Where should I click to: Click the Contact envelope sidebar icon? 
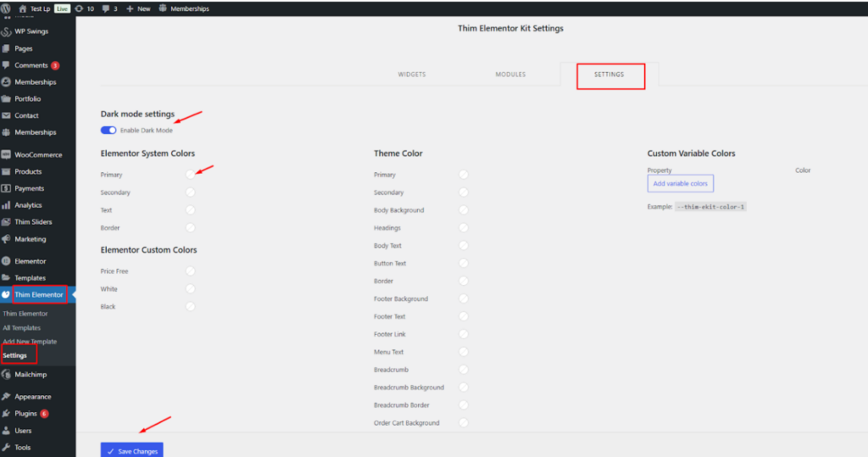point(6,116)
